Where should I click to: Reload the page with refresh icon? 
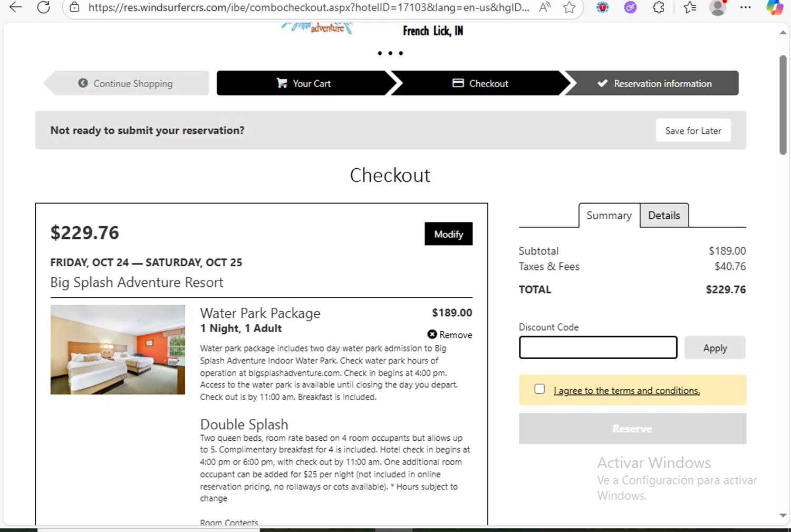coord(44,7)
